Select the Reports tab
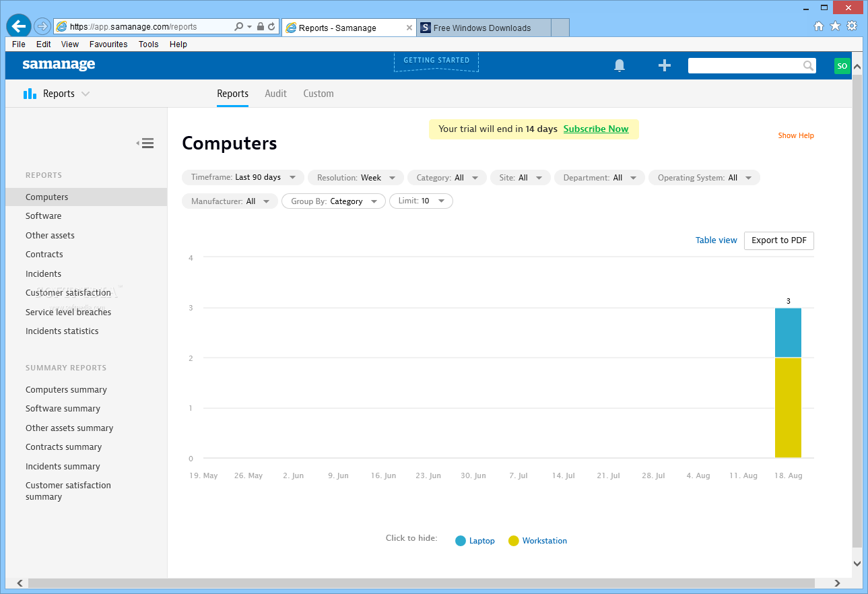868x594 pixels. (232, 94)
